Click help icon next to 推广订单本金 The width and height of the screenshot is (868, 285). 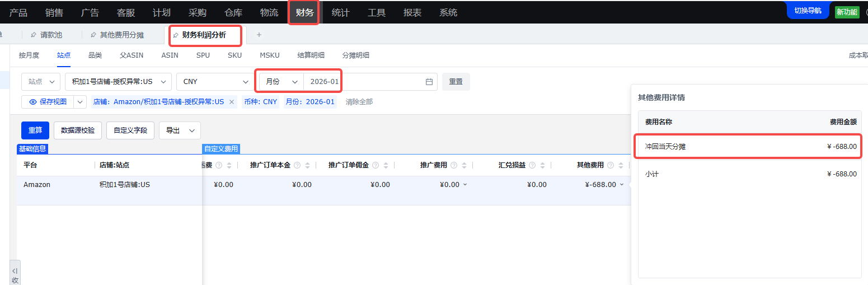[297, 165]
